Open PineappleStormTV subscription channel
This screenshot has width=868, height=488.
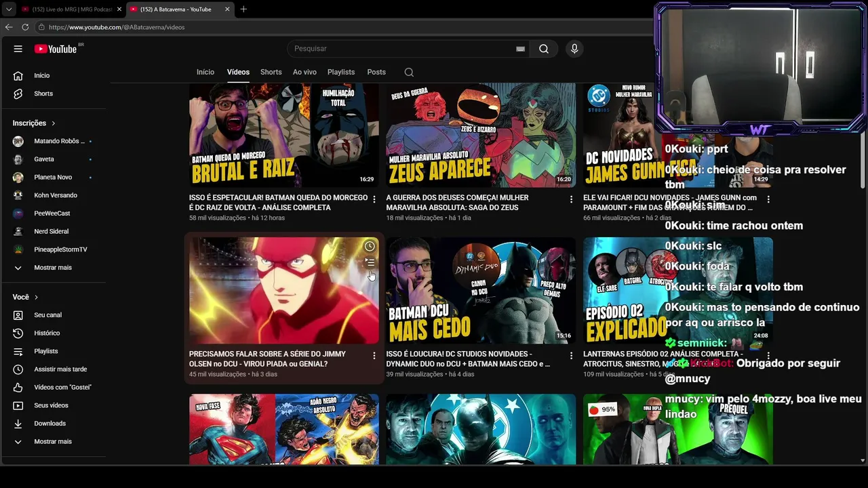53,249
